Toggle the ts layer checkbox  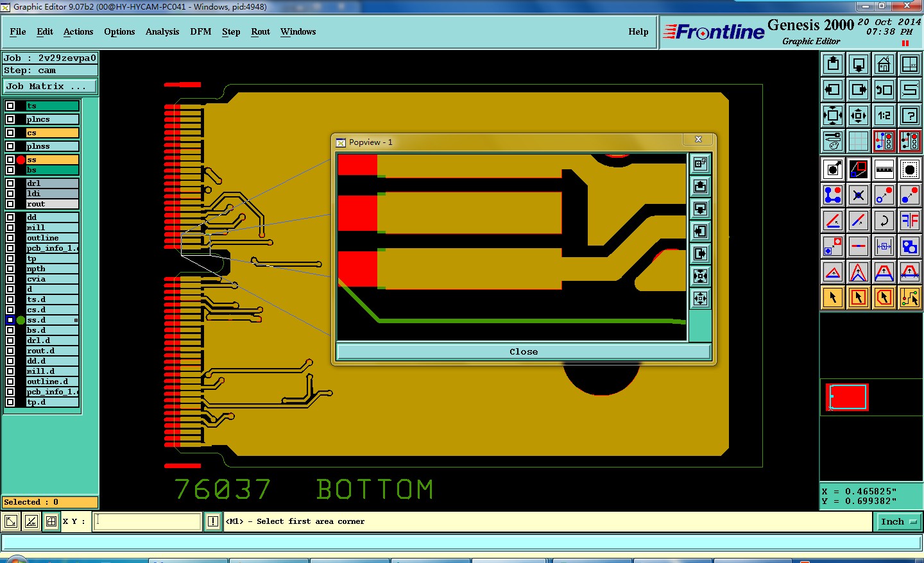pos(10,106)
